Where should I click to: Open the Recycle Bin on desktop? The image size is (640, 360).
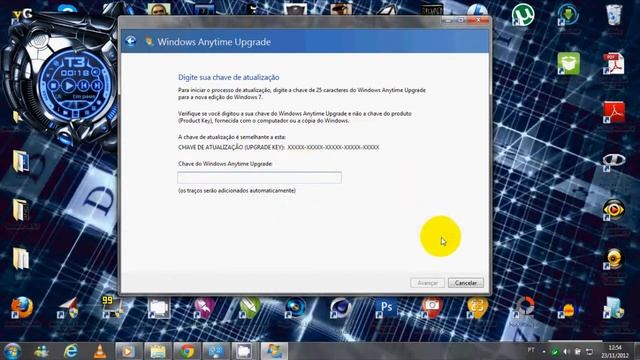(614, 16)
